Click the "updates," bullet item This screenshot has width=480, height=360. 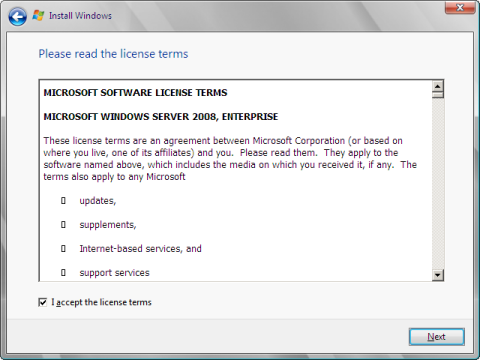point(98,201)
